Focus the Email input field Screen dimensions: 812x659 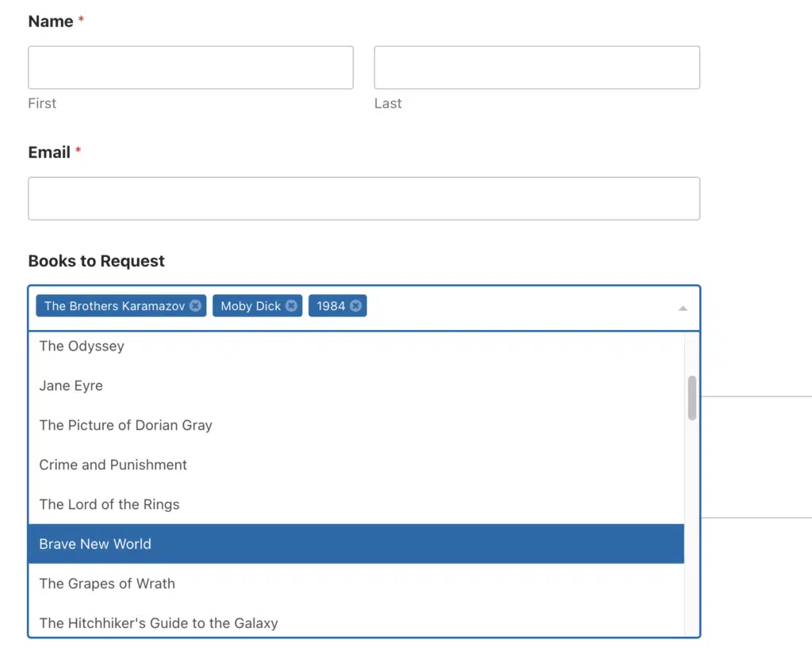tap(364, 198)
